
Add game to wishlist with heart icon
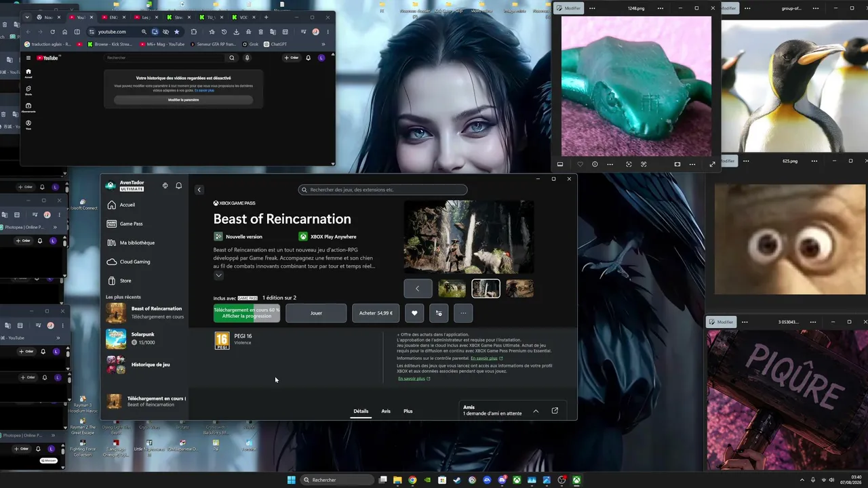click(x=414, y=313)
